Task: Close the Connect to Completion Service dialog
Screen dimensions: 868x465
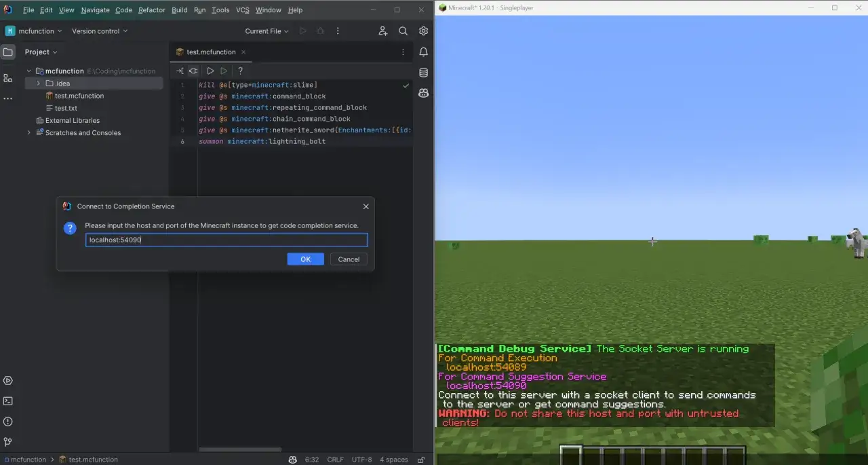Action: pyautogui.click(x=366, y=206)
